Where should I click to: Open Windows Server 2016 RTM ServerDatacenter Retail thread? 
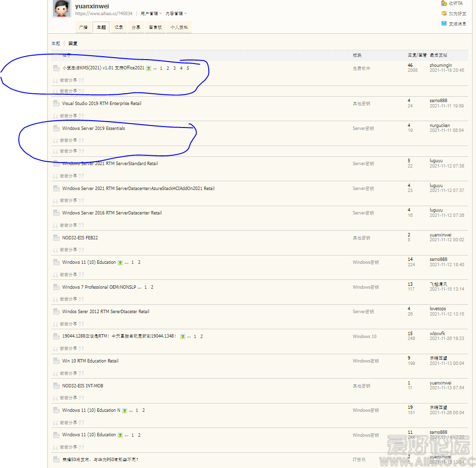112,213
